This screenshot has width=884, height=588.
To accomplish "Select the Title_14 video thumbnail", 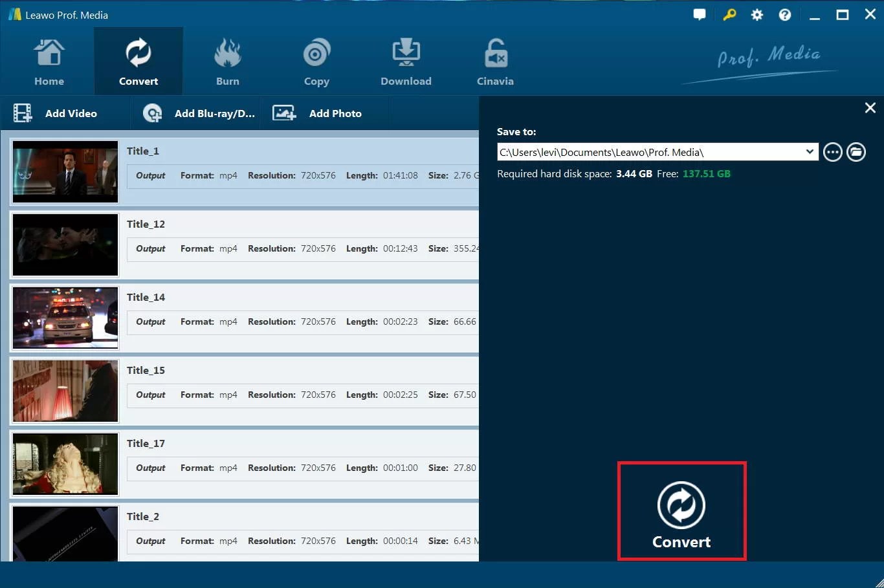I will click(x=65, y=318).
